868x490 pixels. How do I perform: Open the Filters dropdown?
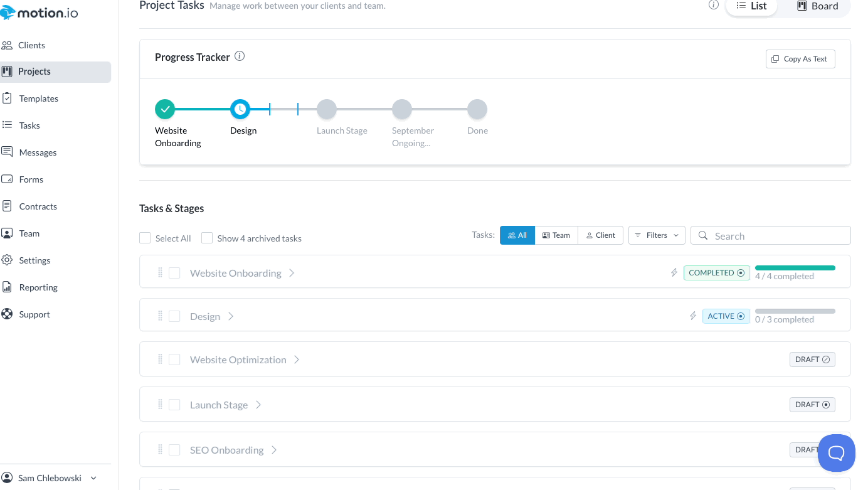pyautogui.click(x=657, y=235)
